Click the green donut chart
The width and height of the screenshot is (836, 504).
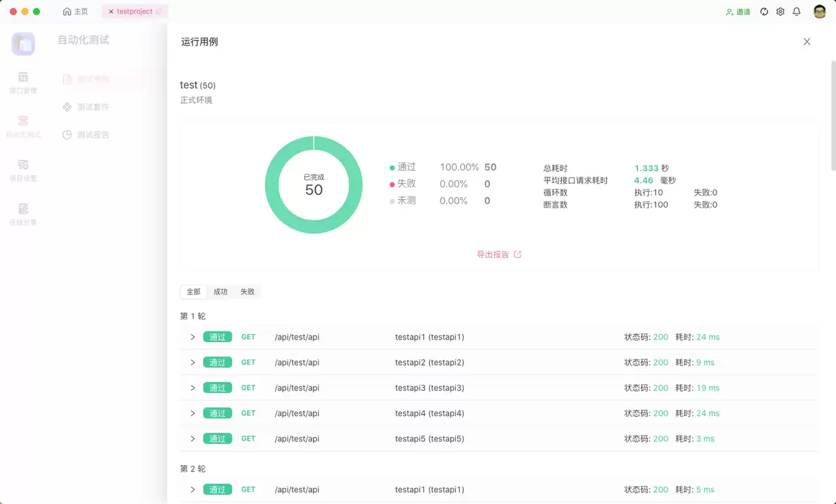pyautogui.click(x=313, y=185)
